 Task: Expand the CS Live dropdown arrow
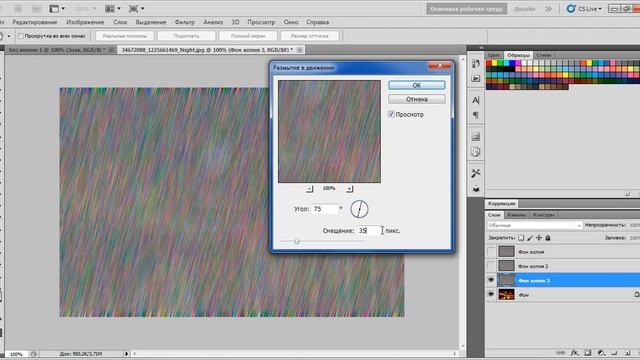click(x=600, y=9)
